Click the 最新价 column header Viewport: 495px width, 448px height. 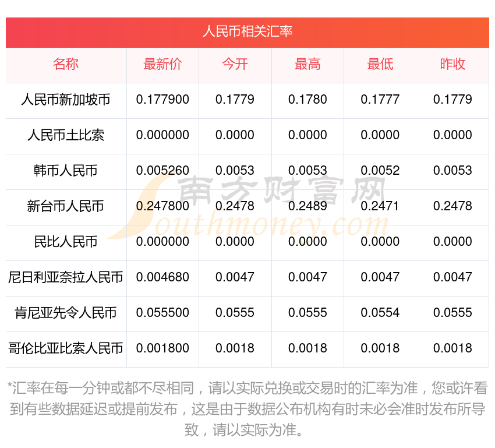coord(162,64)
